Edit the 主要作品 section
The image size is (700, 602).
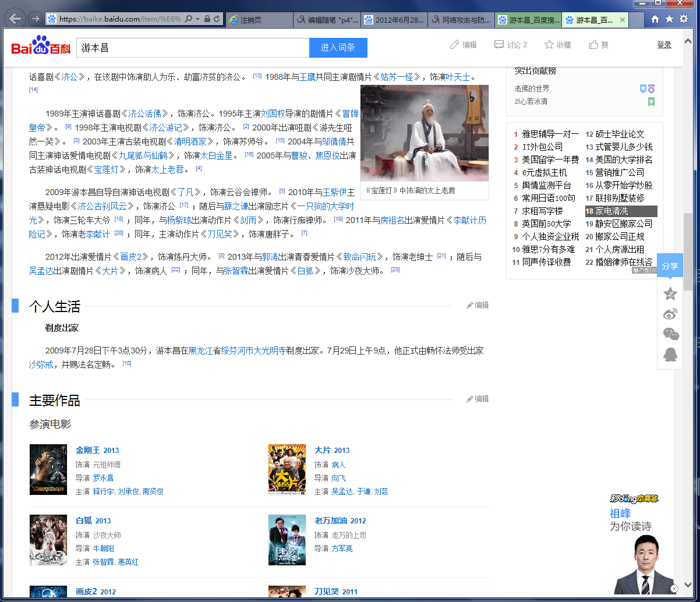click(478, 399)
